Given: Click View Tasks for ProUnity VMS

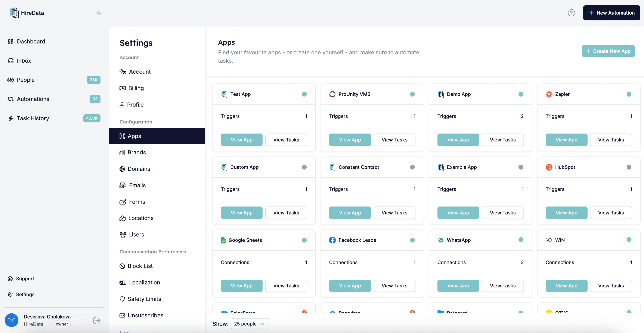Looking at the screenshot, I should pos(394,140).
